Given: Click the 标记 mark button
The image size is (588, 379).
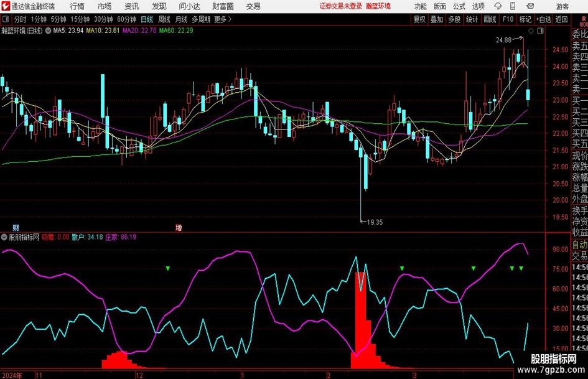Looking at the screenshot, I should click(x=525, y=19).
